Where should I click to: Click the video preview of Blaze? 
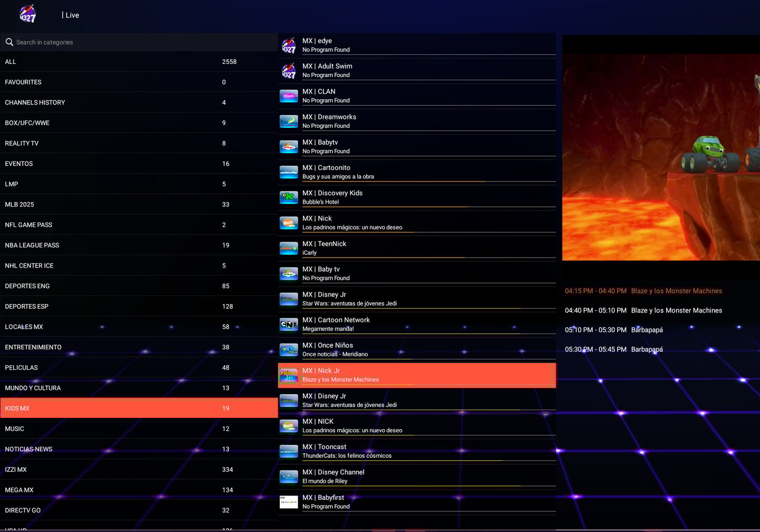coord(661,157)
